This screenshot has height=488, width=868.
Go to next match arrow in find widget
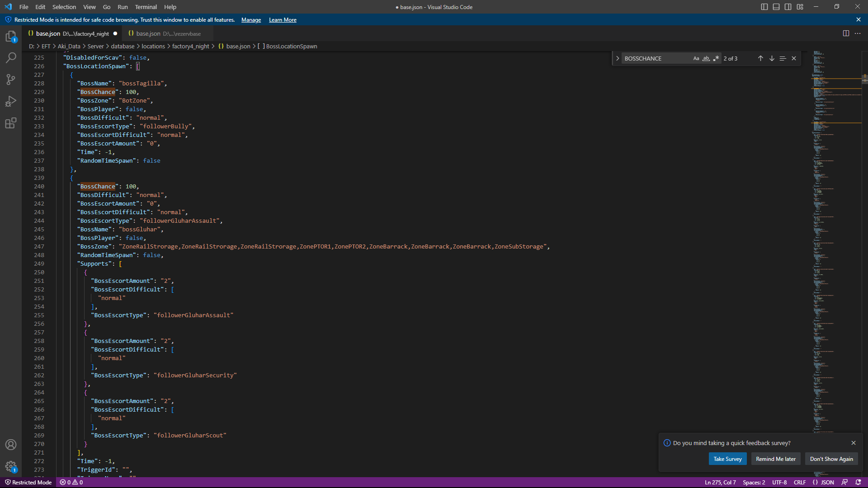pyautogui.click(x=772, y=58)
